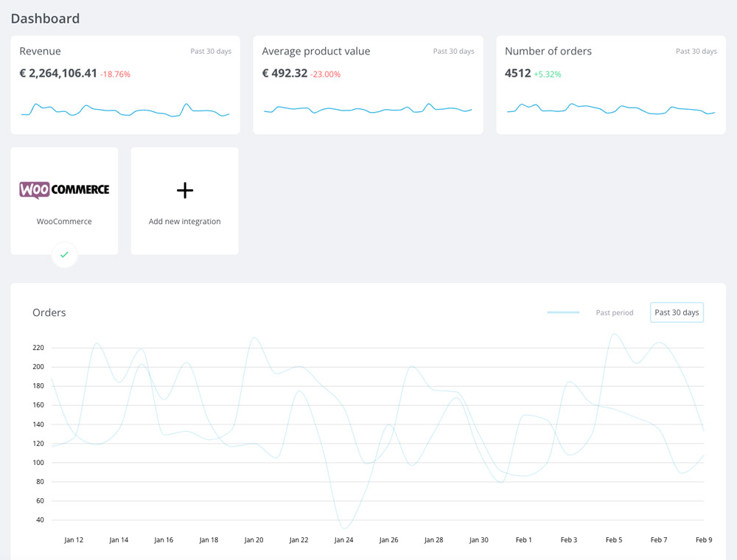Click the Dashboard page heading
Viewport: 737px width, 560px height.
coord(45,18)
